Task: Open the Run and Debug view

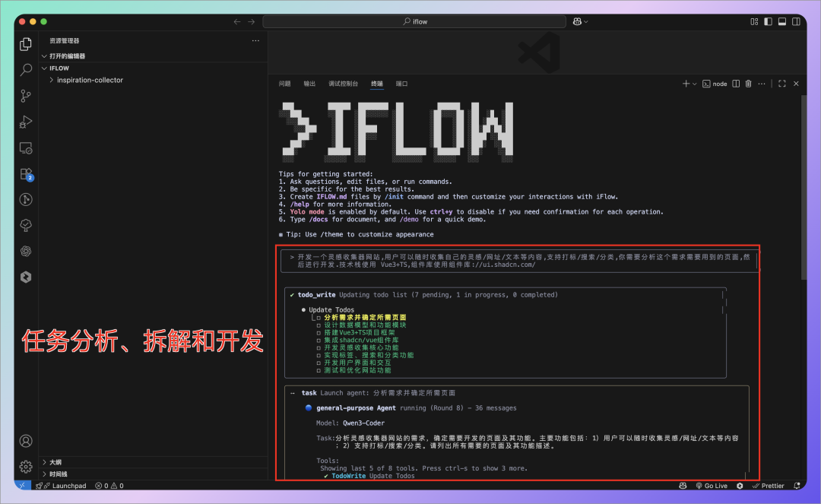Action: pos(26,122)
